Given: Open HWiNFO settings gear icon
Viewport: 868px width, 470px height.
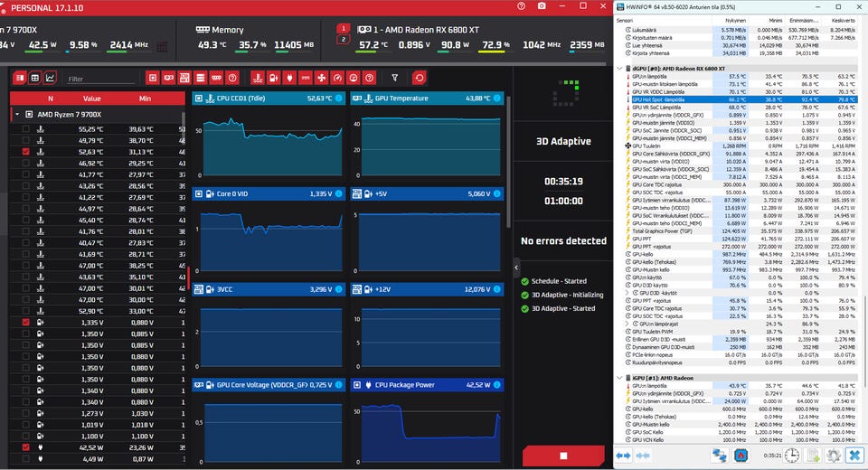Looking at the screenshot, I should coord(834,455).
